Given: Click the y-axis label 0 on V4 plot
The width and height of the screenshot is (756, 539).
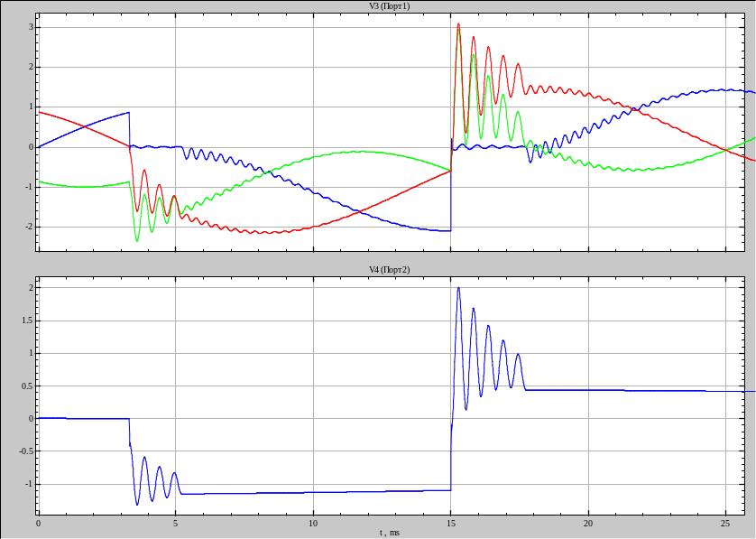Looking at the screenshot, I should coord(30,419).
